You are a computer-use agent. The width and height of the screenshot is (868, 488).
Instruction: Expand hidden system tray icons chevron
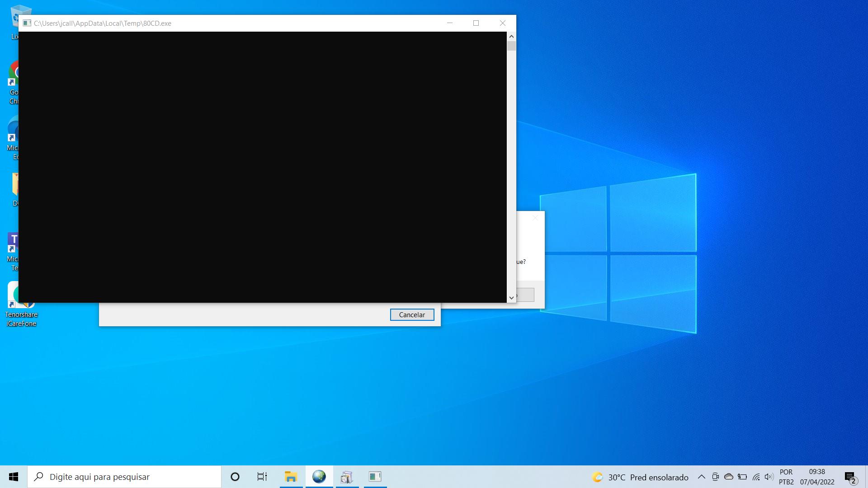pos(702,477)
